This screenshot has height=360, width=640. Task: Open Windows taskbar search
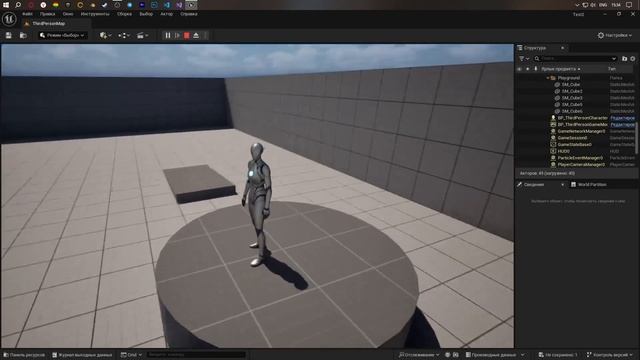(x=18, y=5)
